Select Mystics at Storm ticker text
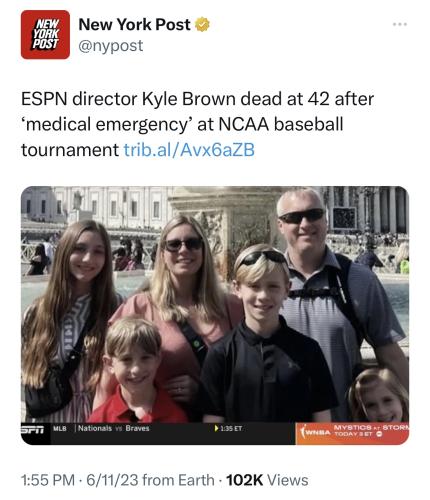This screenshot has height=500, width=430. coord(371,427)
